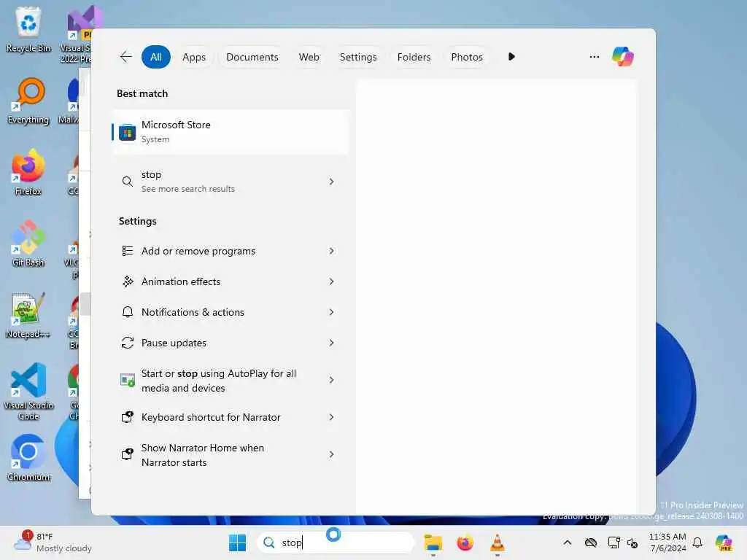747x560 pixels.
Task: Open VLC media player from taskbar
Action: [497, 542]
